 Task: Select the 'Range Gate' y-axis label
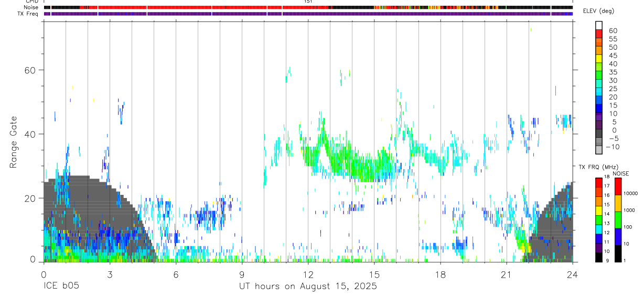click(15, 142)
